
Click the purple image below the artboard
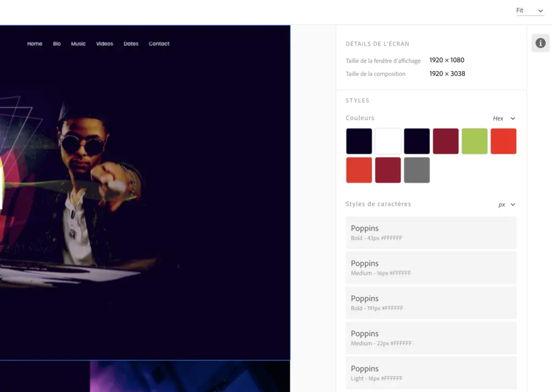(190, 376)
